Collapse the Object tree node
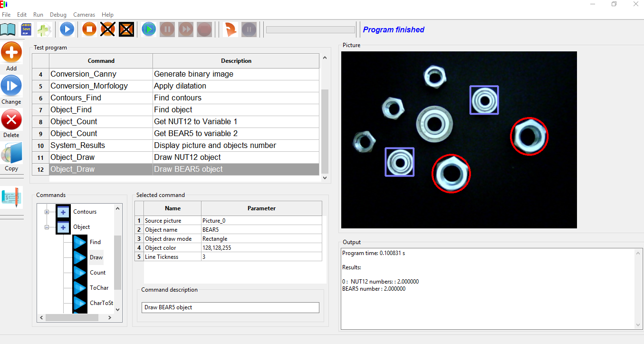This screenshot has width=644, height=344. click(x=47, y=227)
